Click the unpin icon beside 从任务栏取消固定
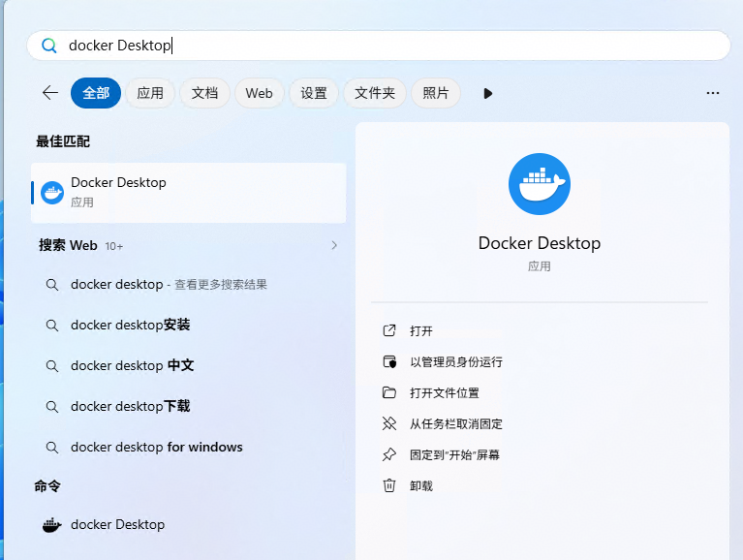 click(x=389, y=423)
